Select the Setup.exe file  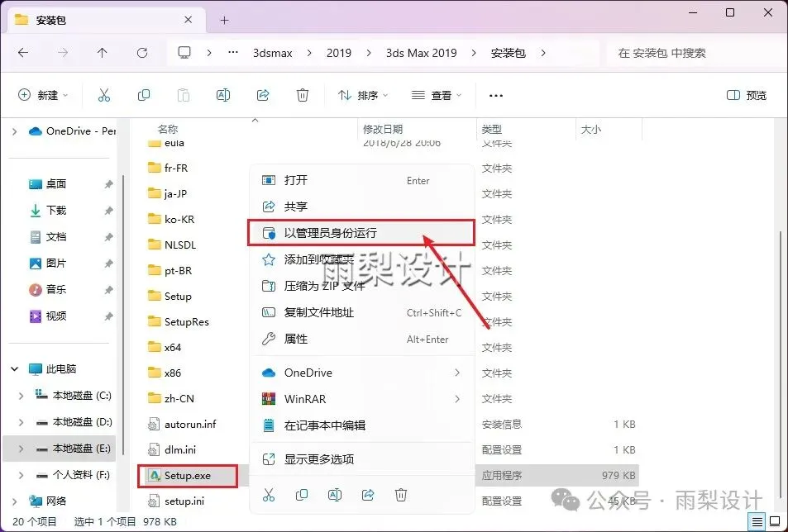coord(188,476)
